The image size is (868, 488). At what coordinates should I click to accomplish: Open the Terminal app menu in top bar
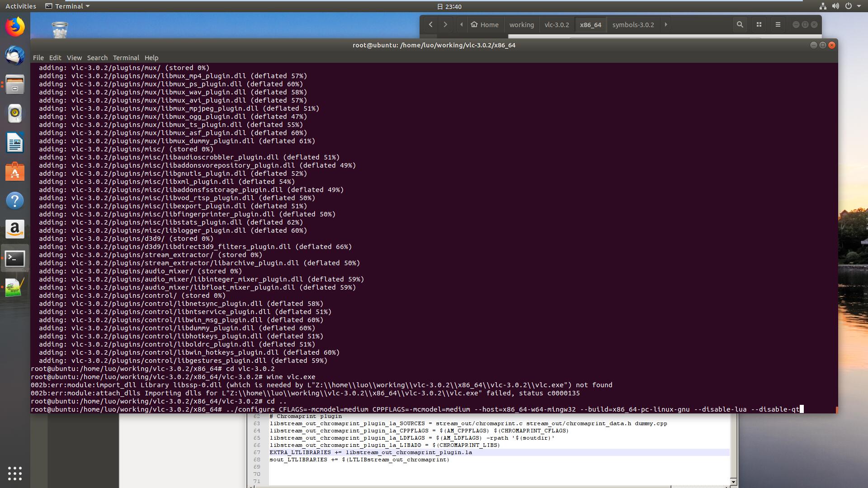pyautogui.click(x=68, y=6)
